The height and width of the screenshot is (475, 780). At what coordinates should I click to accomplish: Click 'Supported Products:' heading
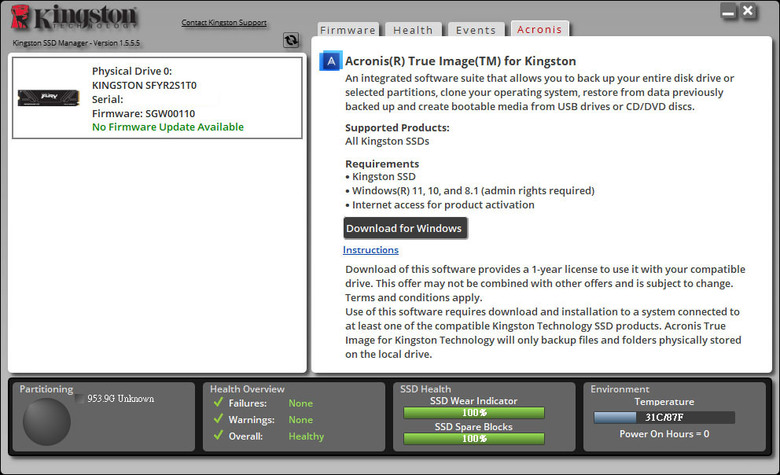[x=397, y=128]
